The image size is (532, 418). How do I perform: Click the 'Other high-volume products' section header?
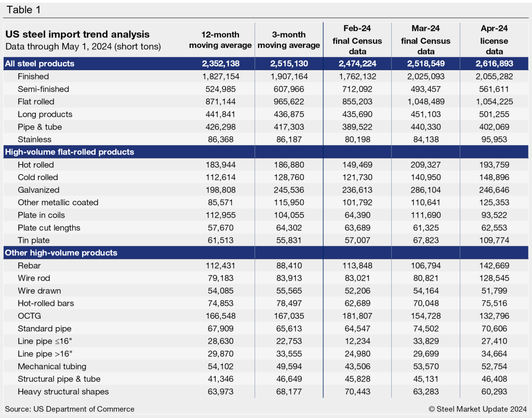[x=61, y=253]
